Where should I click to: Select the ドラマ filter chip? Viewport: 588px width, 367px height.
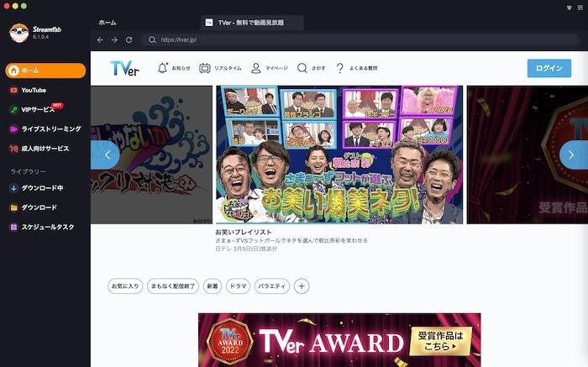point(238,286)
